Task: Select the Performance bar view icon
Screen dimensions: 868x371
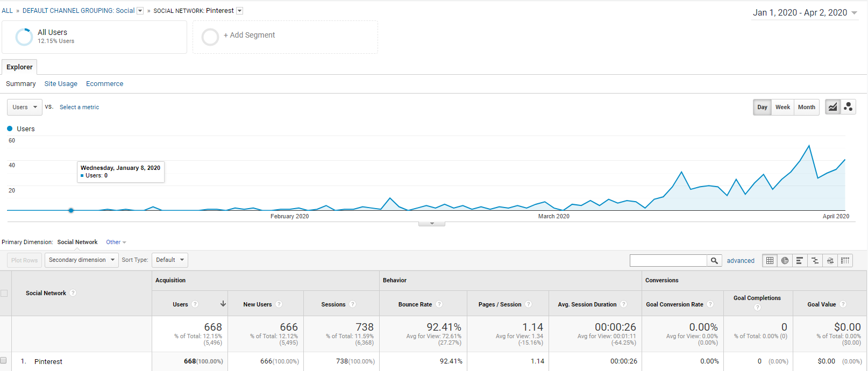Action: coord(800,260)
